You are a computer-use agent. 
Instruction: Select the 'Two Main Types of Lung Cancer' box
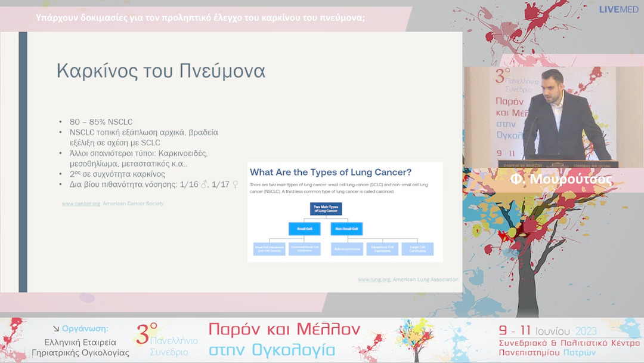coord(326,209)
